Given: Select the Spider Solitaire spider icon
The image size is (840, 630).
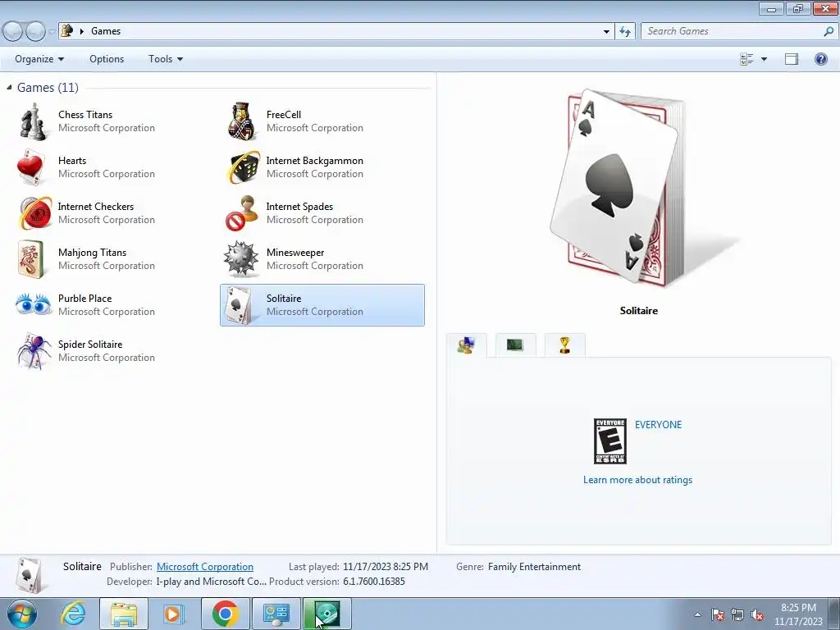Looking at the screenshot, I should click(33, 351).
